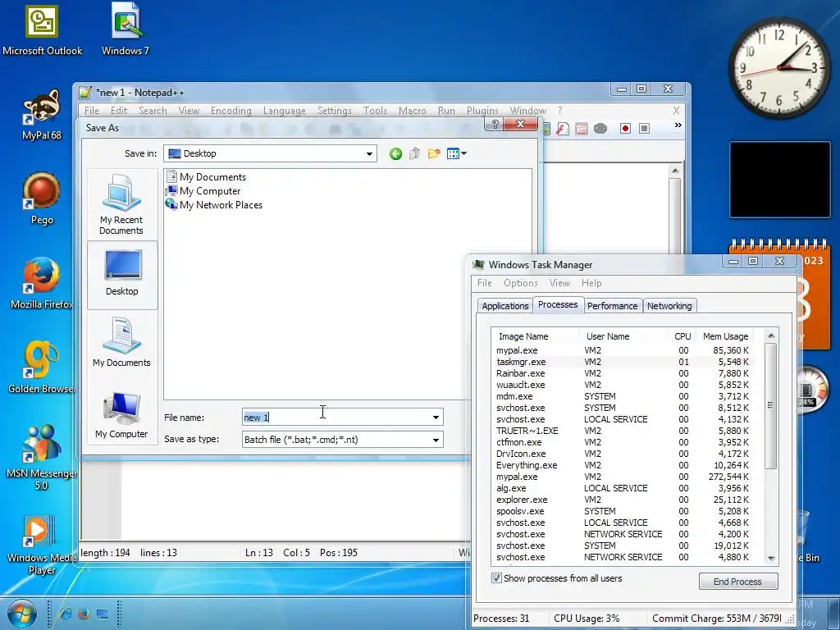840x630 pixels.
Task: Switch to Task Manager Performance tab
Action: click(612, 306)
